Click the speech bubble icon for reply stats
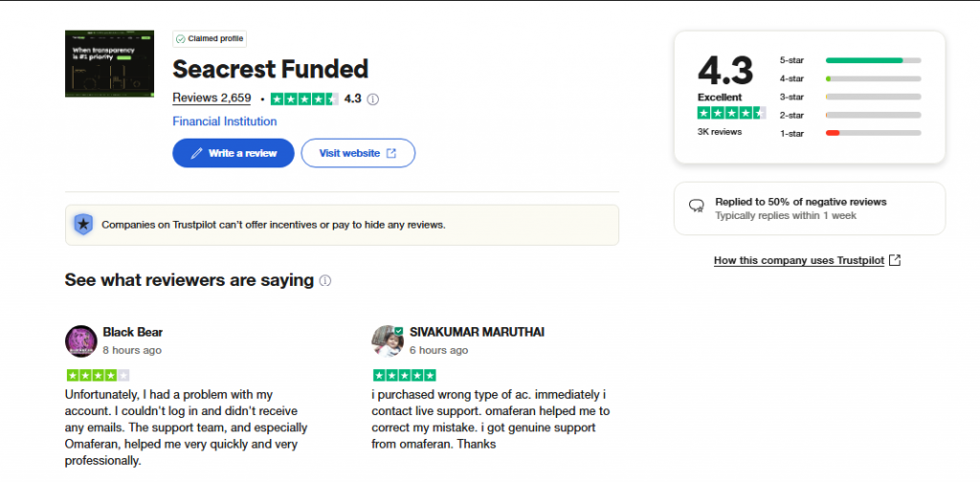The image size is (980, 482). 697,206
